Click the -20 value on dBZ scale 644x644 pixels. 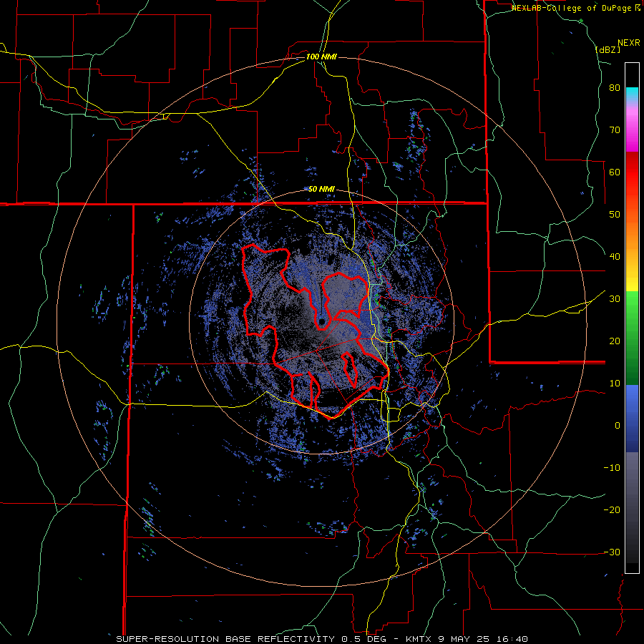click(612, 510)
